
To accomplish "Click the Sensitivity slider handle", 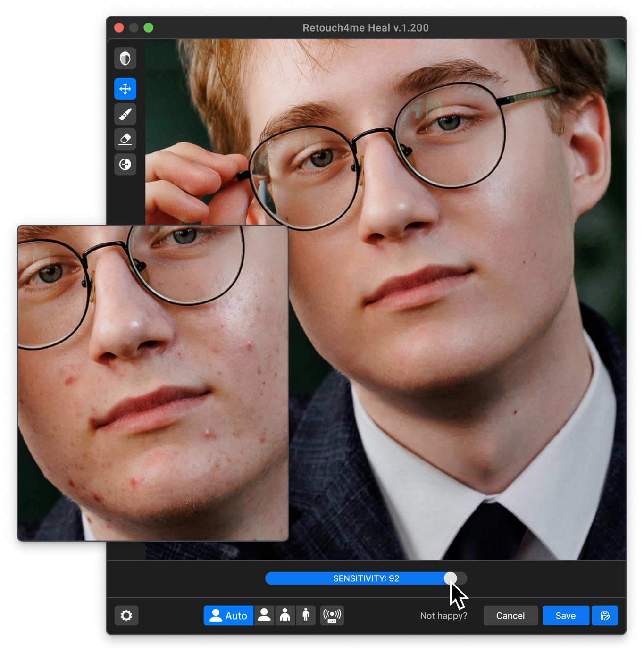I will [452, 578].
